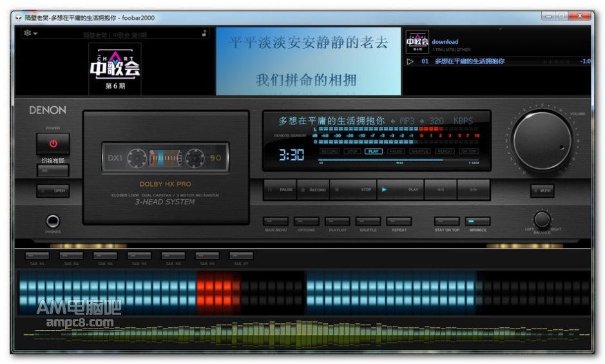The height and width of the screenshot is (364, 605).
Task: Click the foobar2000 title bar icon
Action: [19, 18]
